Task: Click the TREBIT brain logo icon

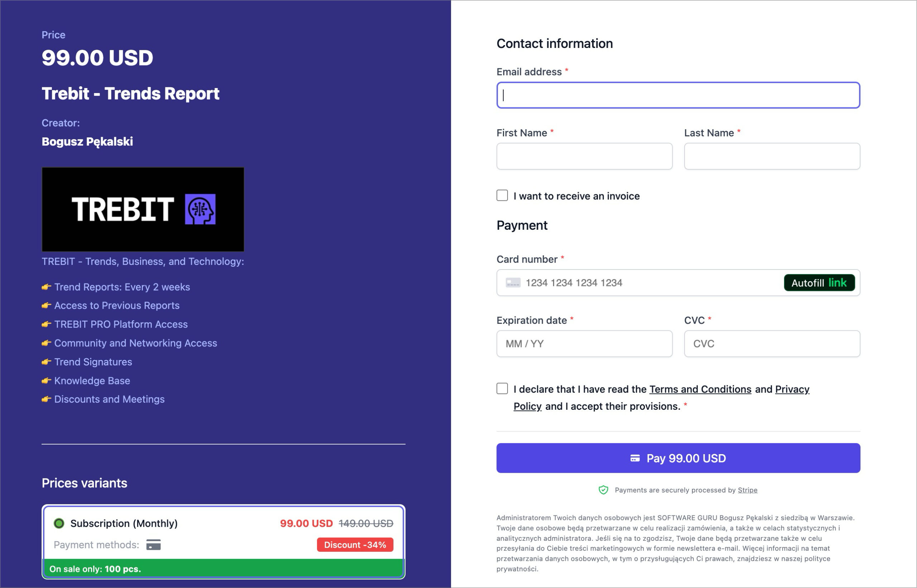Action: (x=200, y=209)
